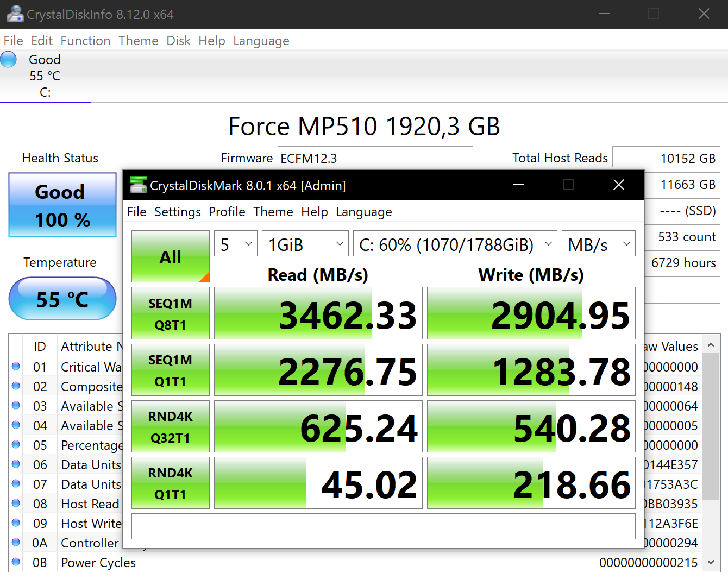Image resolution: width=728 pixels, height=579 pixels.
Task: Click the SEQ1M Q8T1 write result 2904.95
Action: tap(531, 313)
